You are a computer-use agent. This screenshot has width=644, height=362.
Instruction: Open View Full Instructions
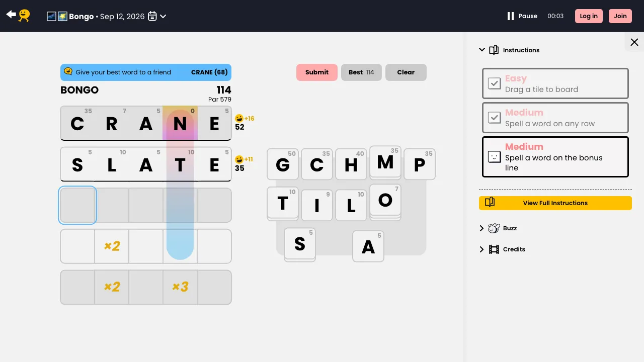pyautogui.click(x=555, y=203)
